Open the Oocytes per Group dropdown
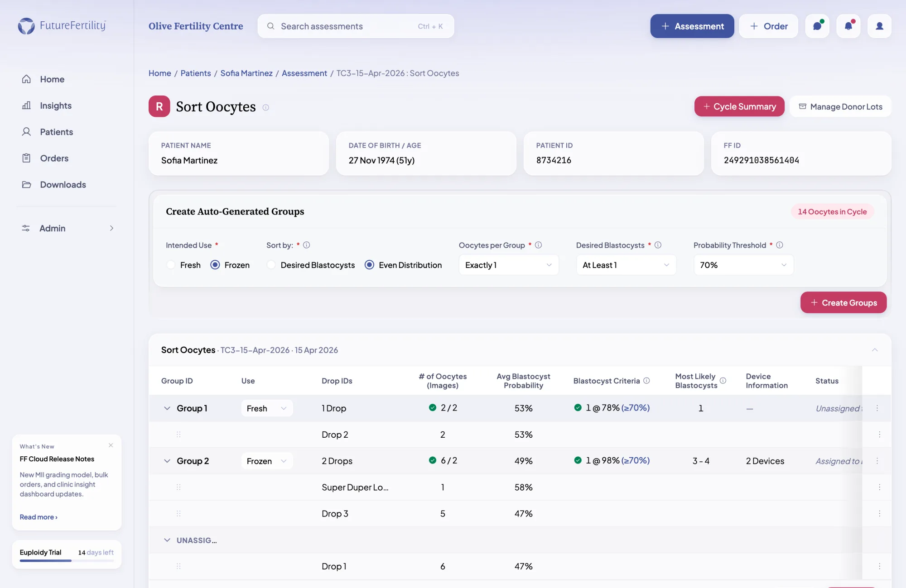This screenshot has height=588, width=906. point(509,265)
